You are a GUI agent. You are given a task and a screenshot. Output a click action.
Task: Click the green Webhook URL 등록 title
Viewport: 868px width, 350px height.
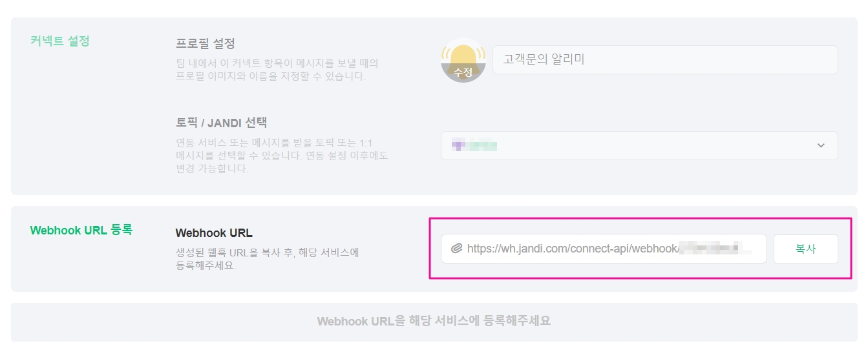tap(81, 229)
